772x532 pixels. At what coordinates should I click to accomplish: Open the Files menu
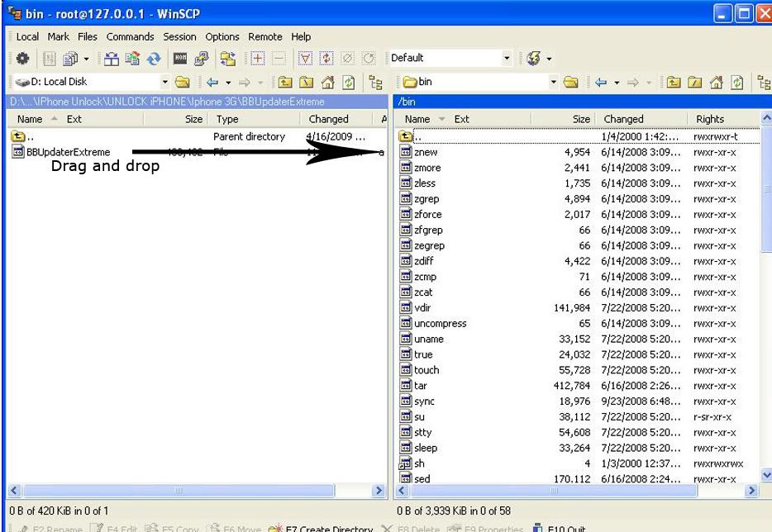88,37
